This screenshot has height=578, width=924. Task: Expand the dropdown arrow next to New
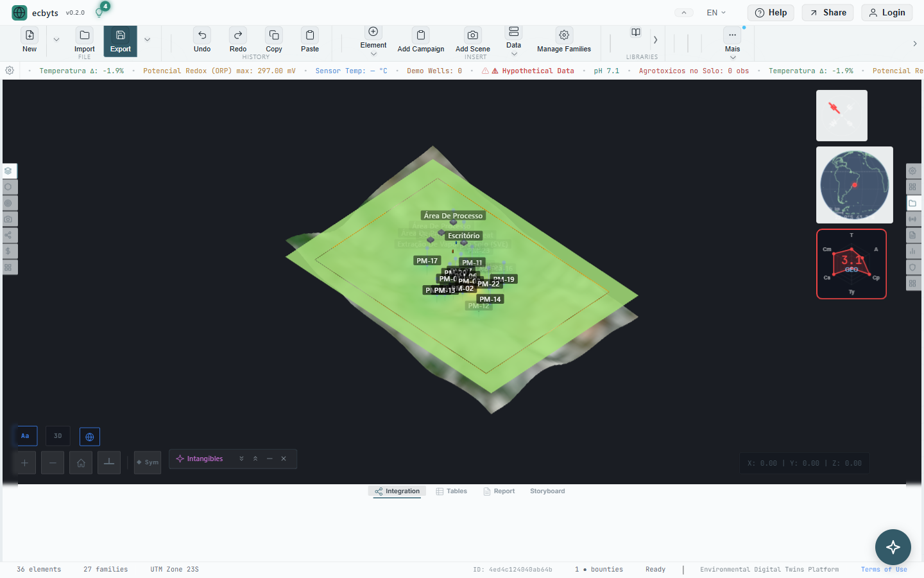(x=56, y=40)
